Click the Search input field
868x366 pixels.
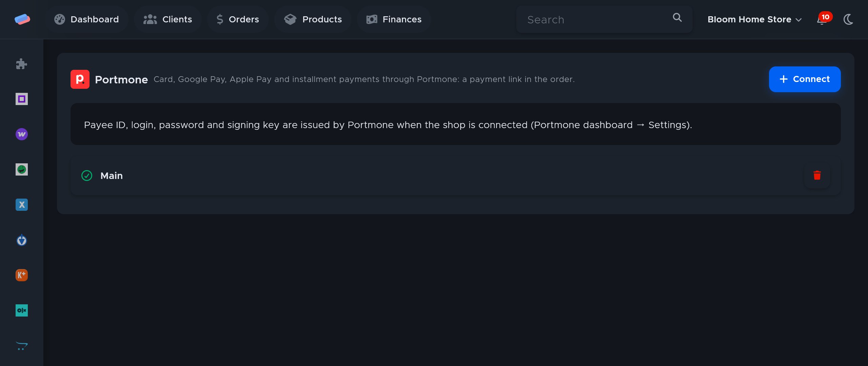(604, 19)
